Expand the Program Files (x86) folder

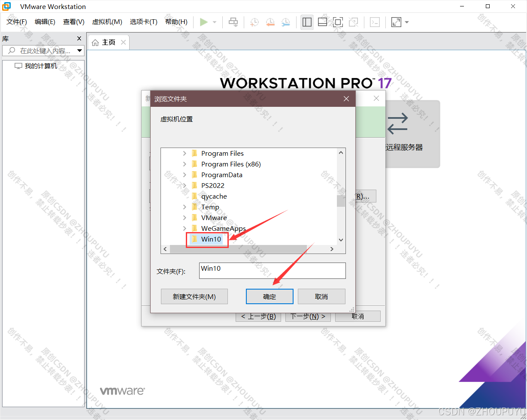[x=185, y=164]
